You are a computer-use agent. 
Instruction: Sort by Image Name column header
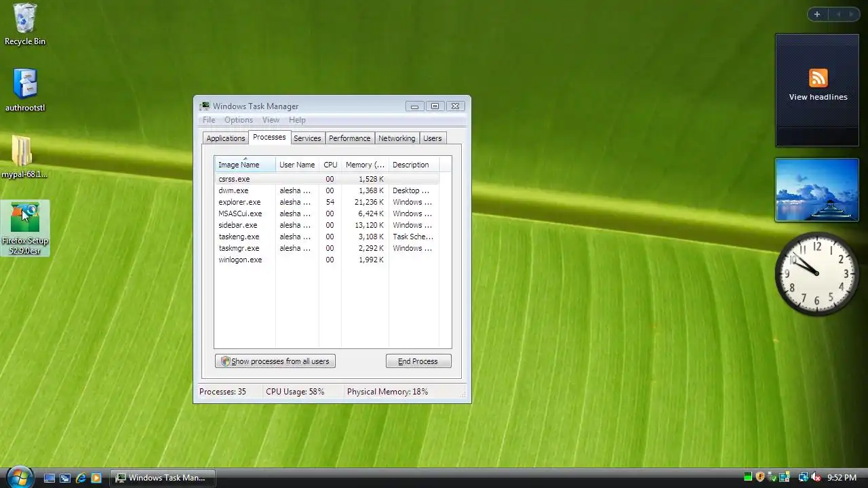245,165
